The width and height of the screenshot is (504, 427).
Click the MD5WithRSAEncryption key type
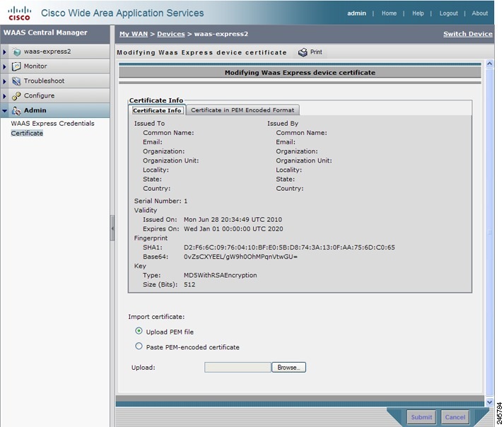[220, 276]
